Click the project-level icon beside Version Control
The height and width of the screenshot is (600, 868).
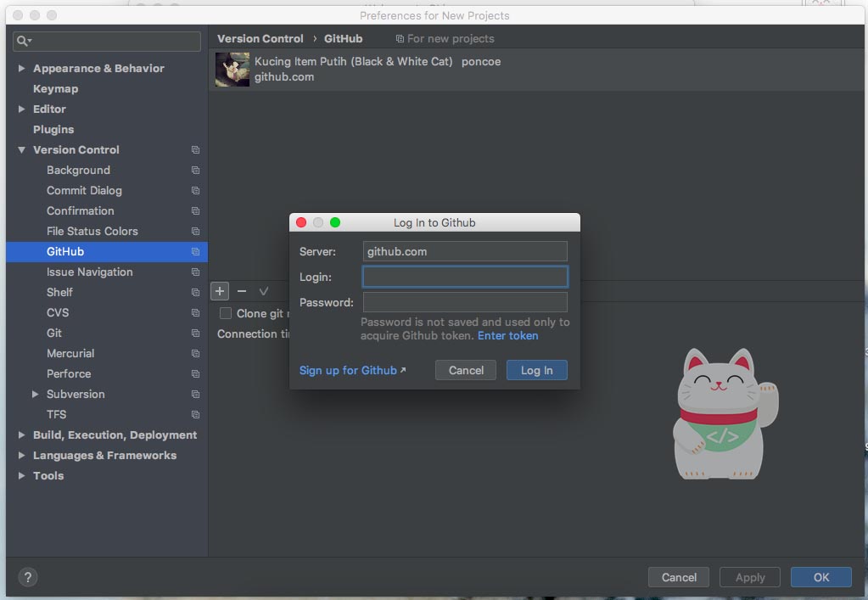[195, 150]
